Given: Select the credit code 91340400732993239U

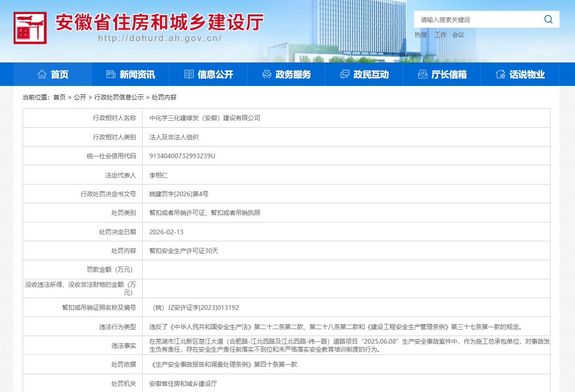Looking at the screenshot, I should coord(182,156).
